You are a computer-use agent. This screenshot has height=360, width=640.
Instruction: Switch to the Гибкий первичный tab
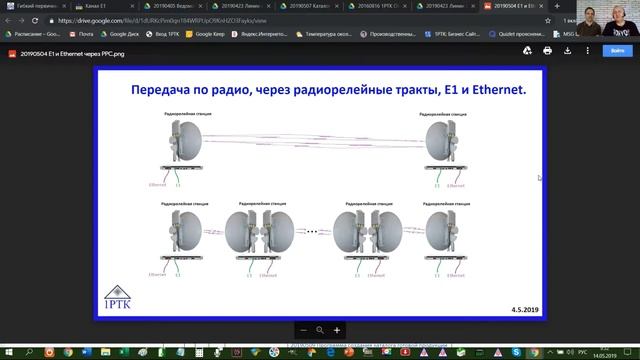coord(37,6)
